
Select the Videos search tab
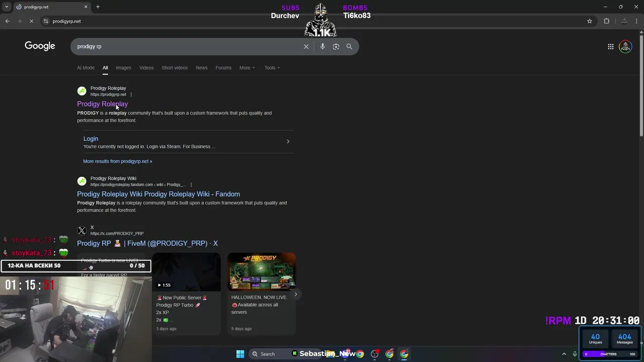coord(146,68)
